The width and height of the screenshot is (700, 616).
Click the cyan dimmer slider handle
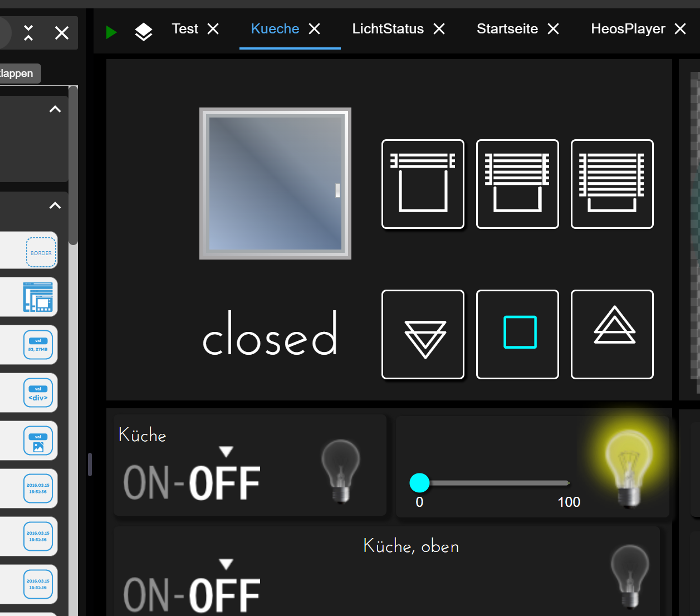pyautogui.click(x=419, y=483)
